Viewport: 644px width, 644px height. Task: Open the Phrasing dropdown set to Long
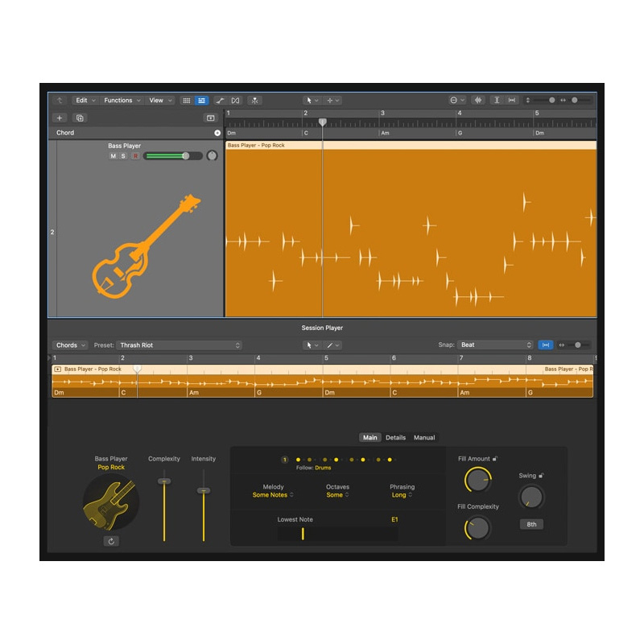(402, 495)
